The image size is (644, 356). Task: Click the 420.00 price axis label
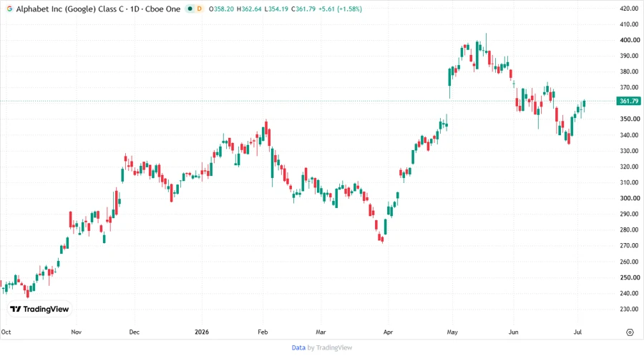pos(630,8)
